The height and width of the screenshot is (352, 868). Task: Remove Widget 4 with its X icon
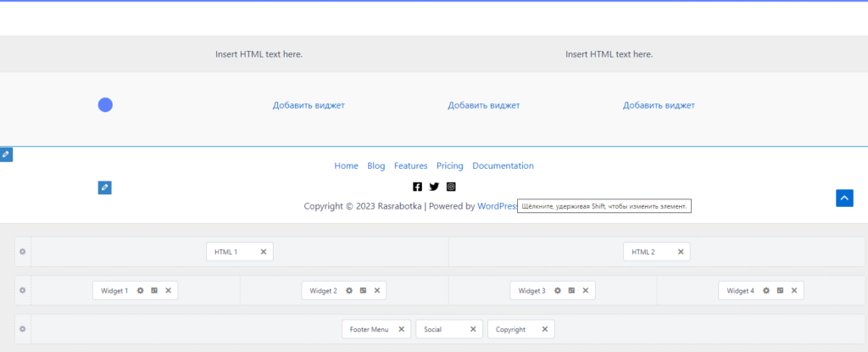(793, 290)
